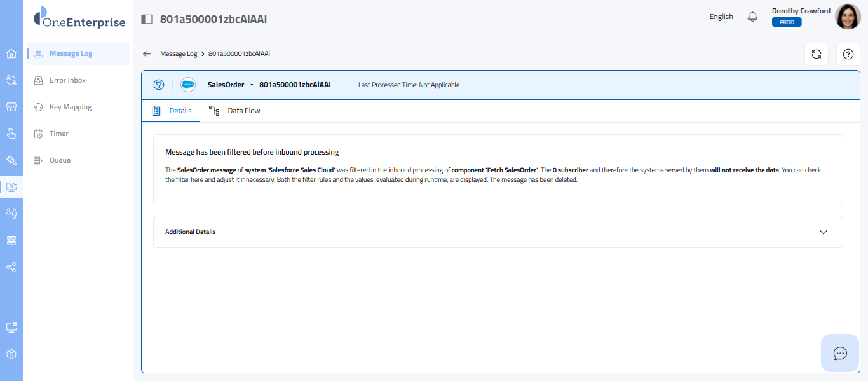Click the home icon in left rail
The width and height of the screenshot is (868, 381).
tap(11, 53)
